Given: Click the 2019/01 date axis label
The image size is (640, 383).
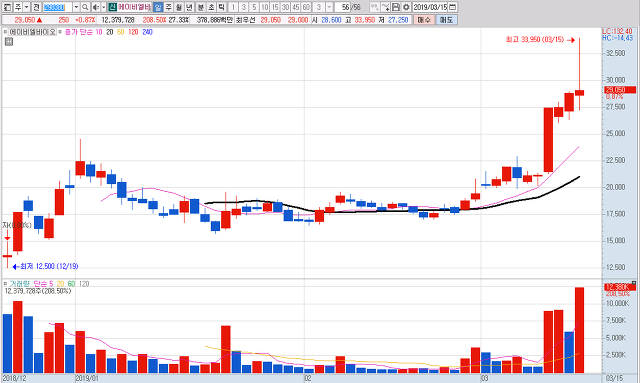Looking at the screenshot, I should click(x=87, y=379).
